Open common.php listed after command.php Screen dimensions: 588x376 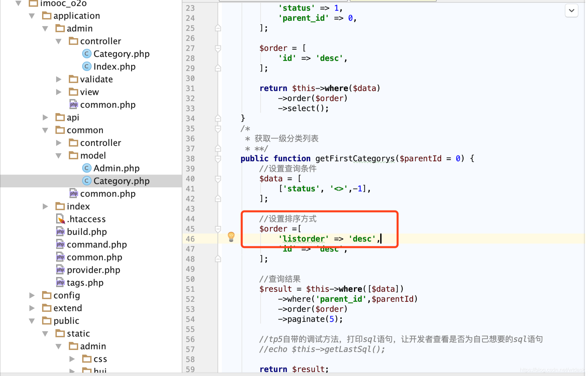pos(95,257)
